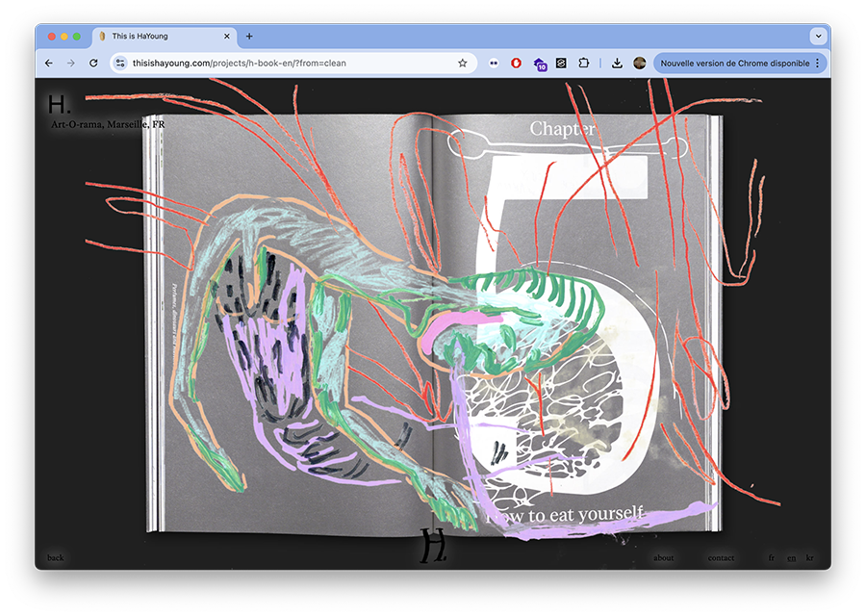Switch site language to English (en)
This screenshot has width=866, height=616.
pos(791,558)
